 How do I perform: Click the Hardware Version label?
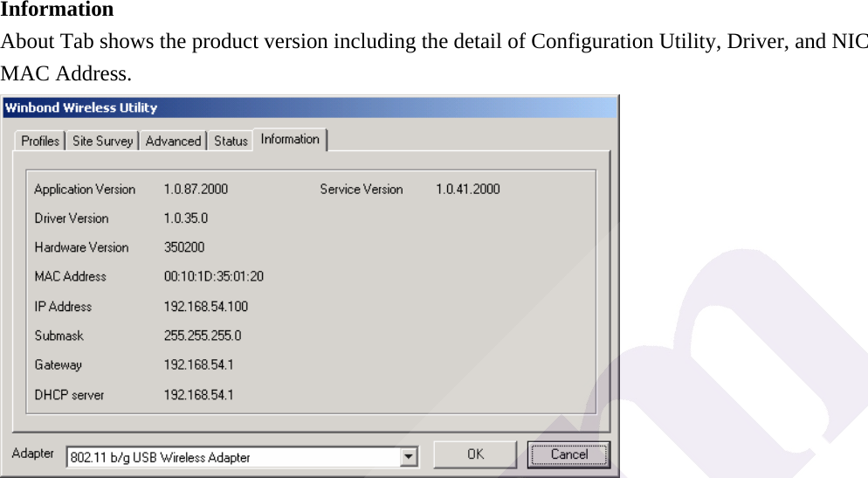[81, 247]
